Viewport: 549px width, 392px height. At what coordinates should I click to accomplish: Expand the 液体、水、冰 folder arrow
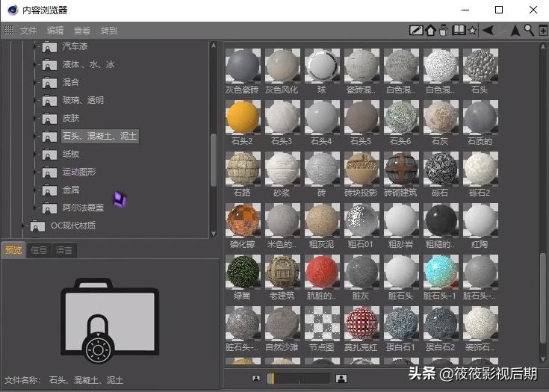[34, 64]
